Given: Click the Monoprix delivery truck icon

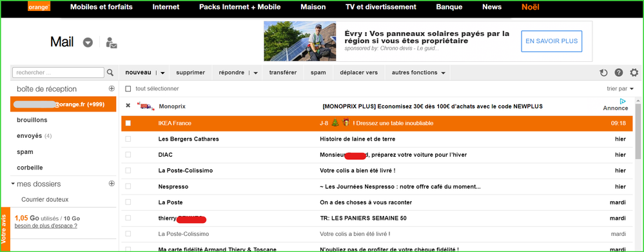Looking at the screenshot, I should 146,106.
